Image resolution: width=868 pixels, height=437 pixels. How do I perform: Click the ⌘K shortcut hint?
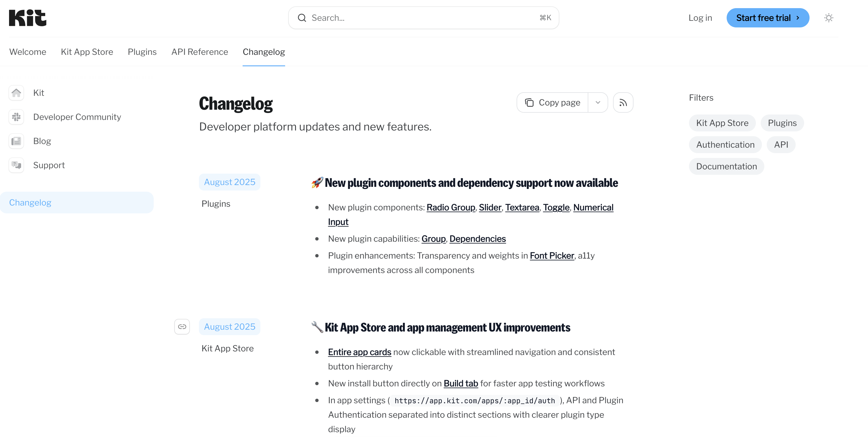tap(545, 18)
